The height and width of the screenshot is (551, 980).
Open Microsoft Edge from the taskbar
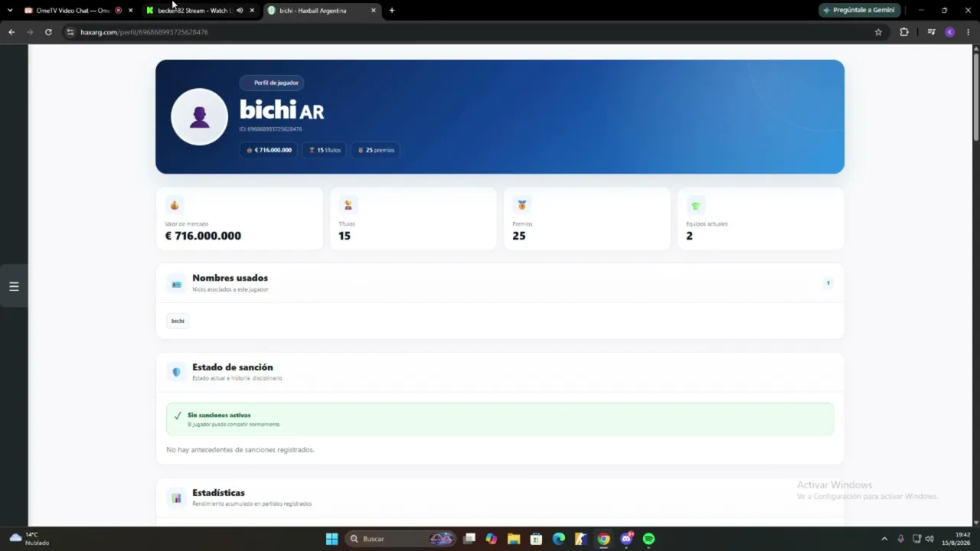[559, 539]
